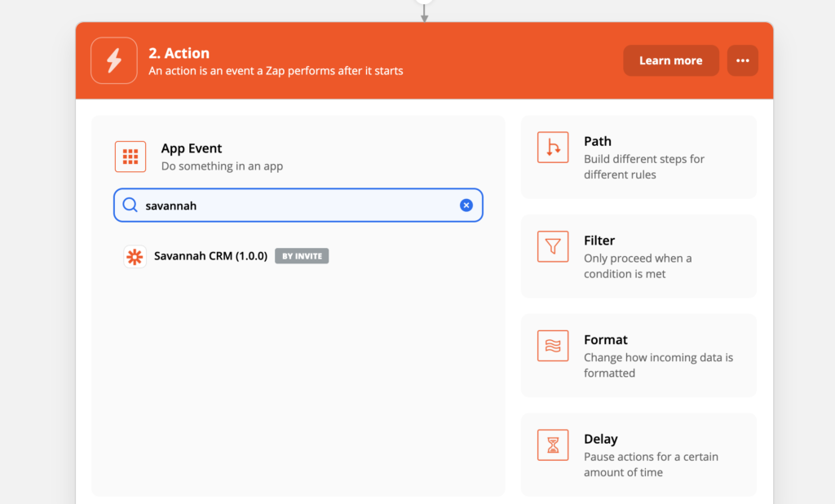Open the three-dot options menu

tap(743, 60)
